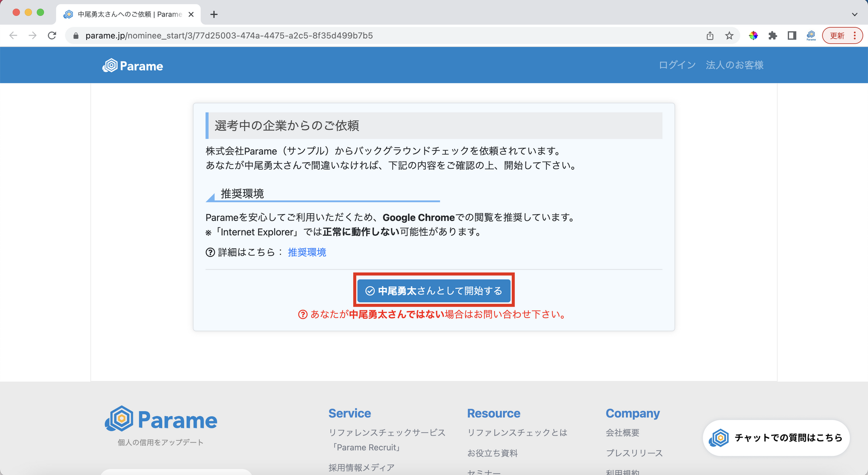Open the colorful wheel extension icon
868x475 pixels.
pos(753,36)
